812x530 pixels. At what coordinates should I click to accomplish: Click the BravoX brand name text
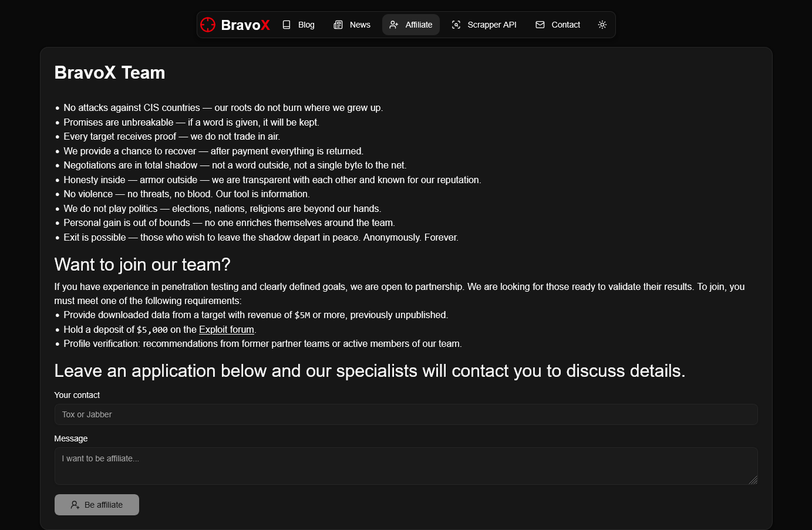[x=245, y=25]
